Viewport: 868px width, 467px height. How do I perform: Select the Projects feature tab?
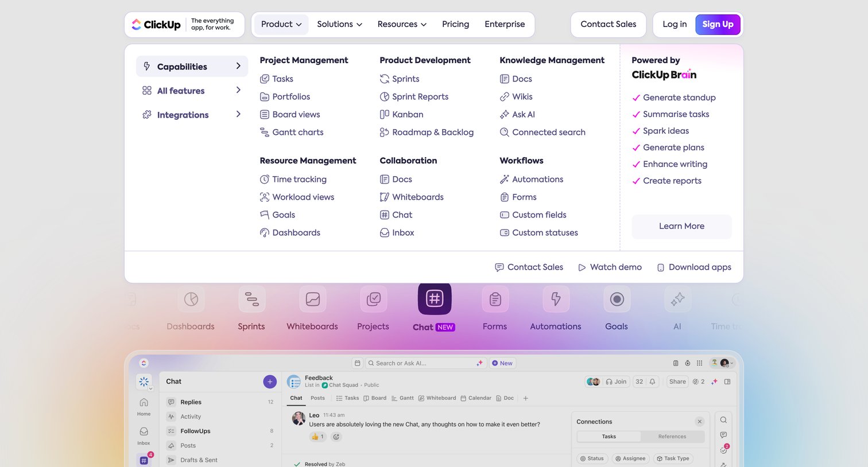pos(373,309)
